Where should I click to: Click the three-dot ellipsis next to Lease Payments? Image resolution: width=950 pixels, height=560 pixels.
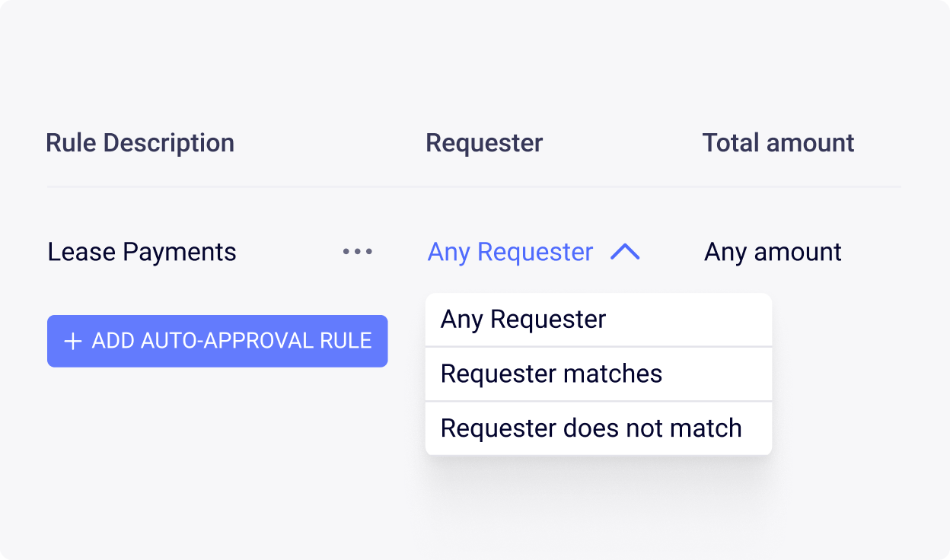pyautogui.click(x=358, y=252)
